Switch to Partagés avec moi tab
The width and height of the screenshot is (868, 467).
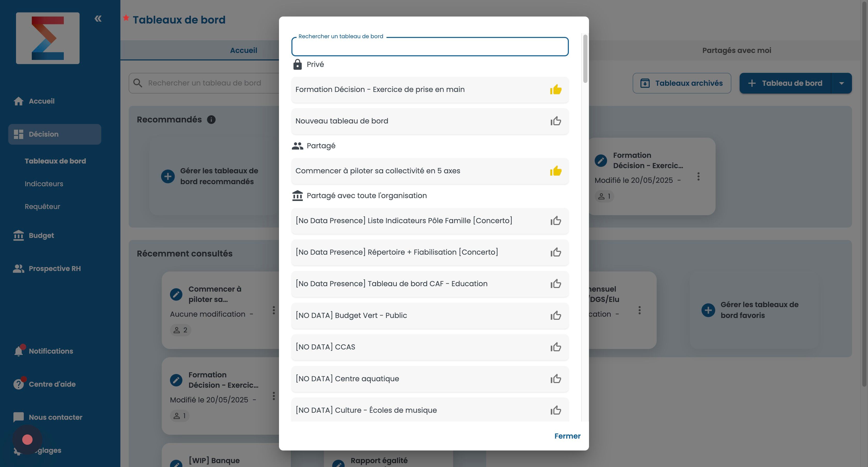(x=736, y=51)
